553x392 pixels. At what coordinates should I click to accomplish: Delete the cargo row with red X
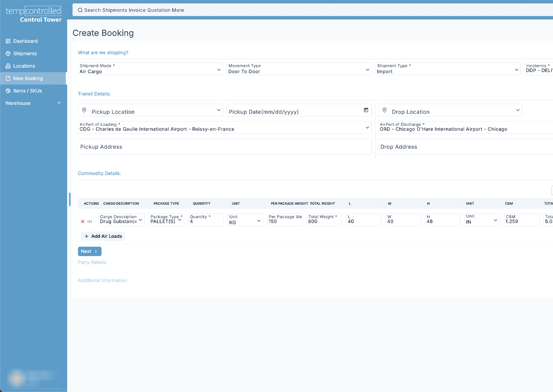click(x=83, y=222)
